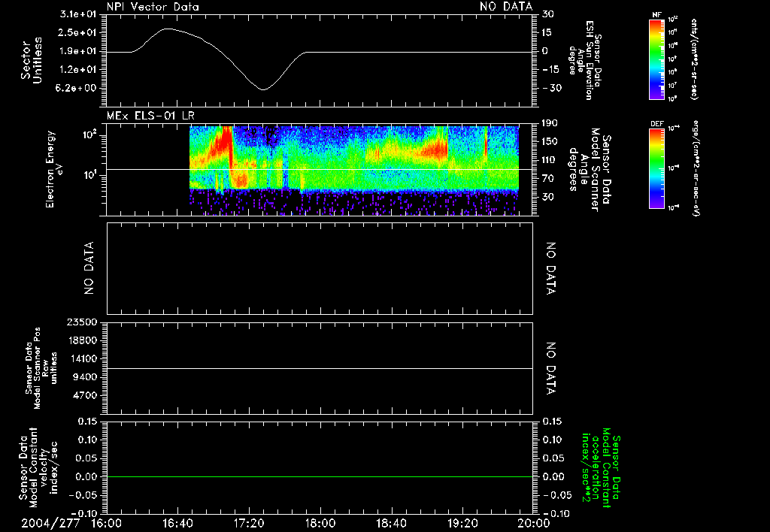The height and width of the screenshot is (532, 770).
Task: Click the 'Sector Unitless' axis label
Action: pos(32,60)
